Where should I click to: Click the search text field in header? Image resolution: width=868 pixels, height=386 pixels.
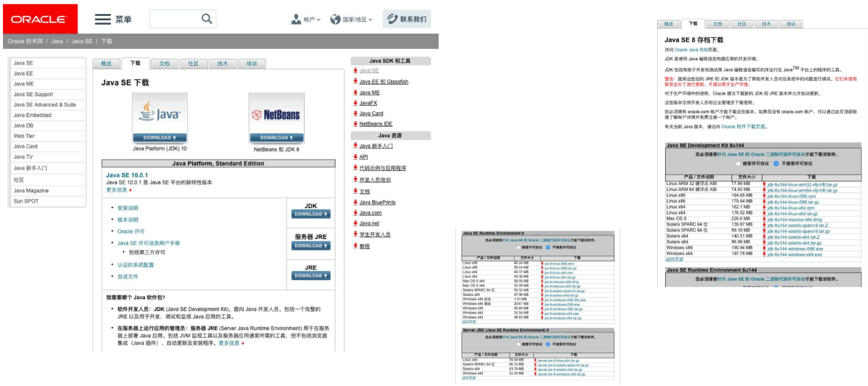click(x=174, y=19)
